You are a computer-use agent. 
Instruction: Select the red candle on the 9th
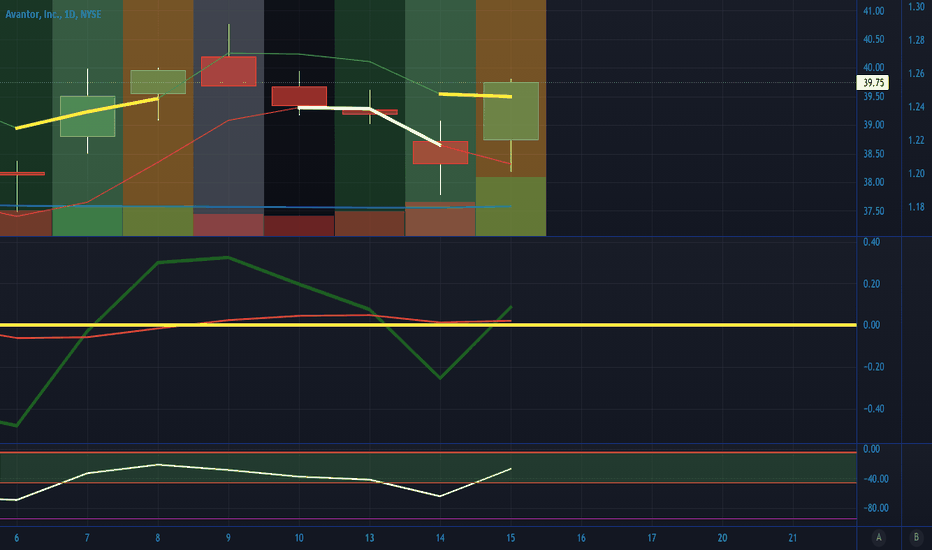[x=229, y=71]
